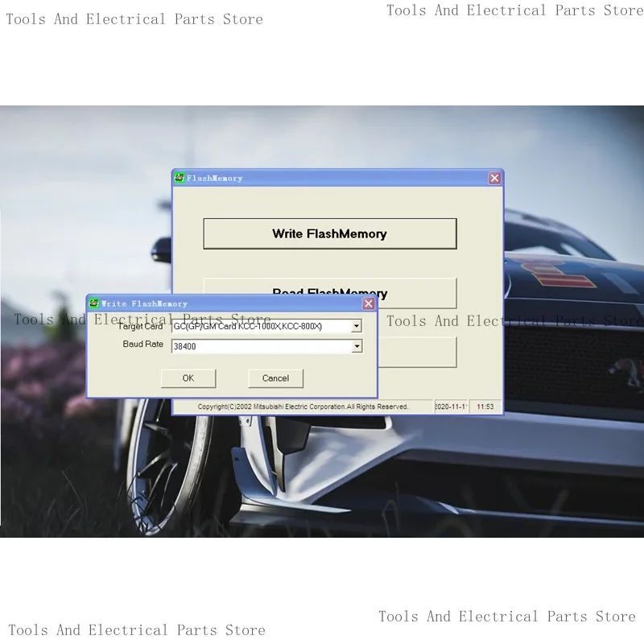644x644 pixels.
Task: Close the Write FlashMemory dialog
Action: click(369, 303)
